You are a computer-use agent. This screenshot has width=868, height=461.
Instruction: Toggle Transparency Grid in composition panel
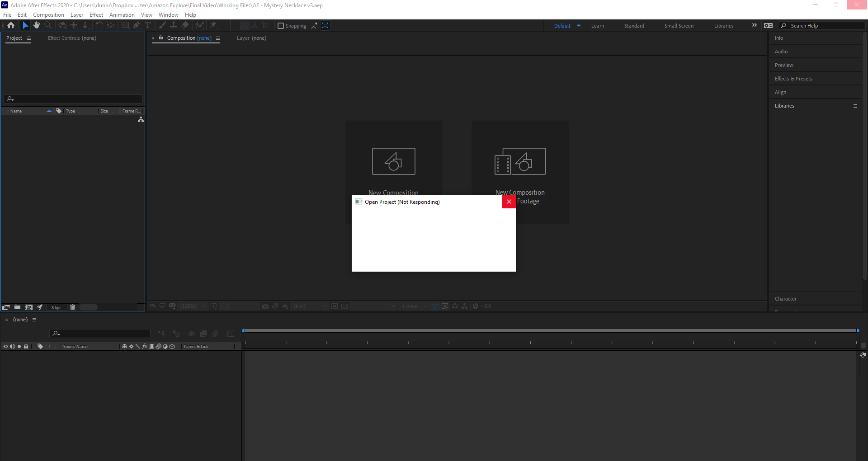click(x=344, y=306)
